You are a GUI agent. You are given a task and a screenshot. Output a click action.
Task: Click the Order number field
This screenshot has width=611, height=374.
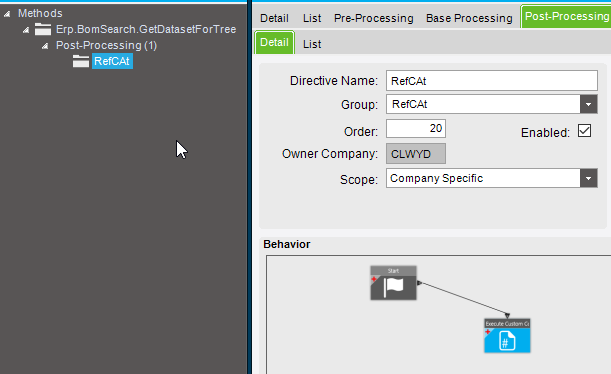click(416, 129)
